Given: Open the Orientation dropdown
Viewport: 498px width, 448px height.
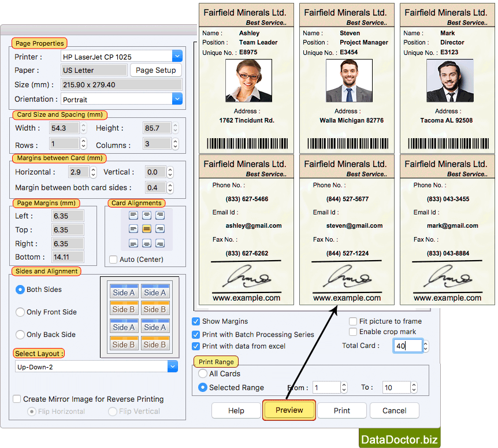Looking at the screenshot, I should pos(177,99).
